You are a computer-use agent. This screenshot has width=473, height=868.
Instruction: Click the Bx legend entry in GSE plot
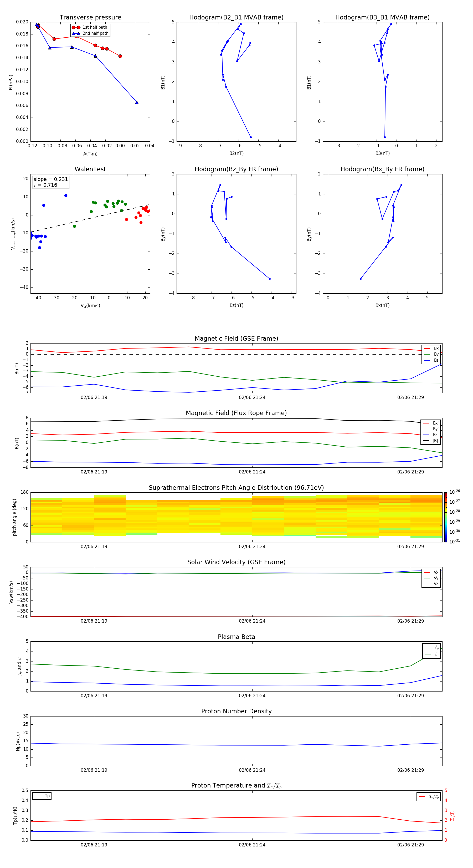click(431, 349)
